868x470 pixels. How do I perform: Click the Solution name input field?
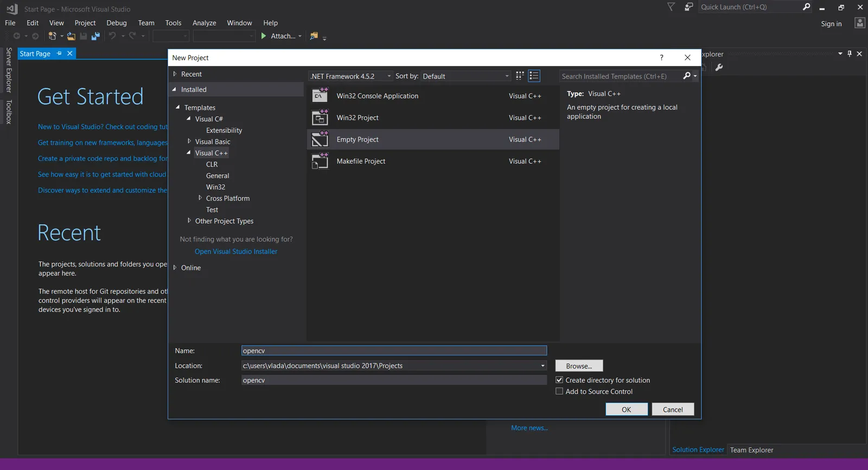point(394,380)
